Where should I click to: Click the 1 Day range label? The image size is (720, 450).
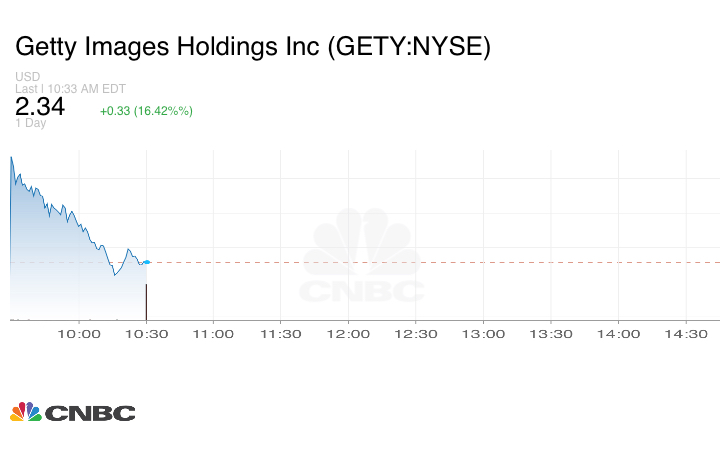(x=31, y=123)
